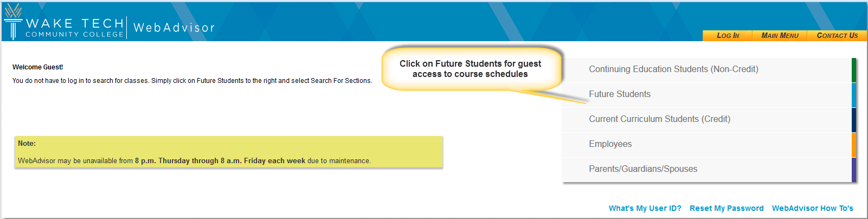Open the Contact Us tab
868x219 pixels.
coord(837,35)
